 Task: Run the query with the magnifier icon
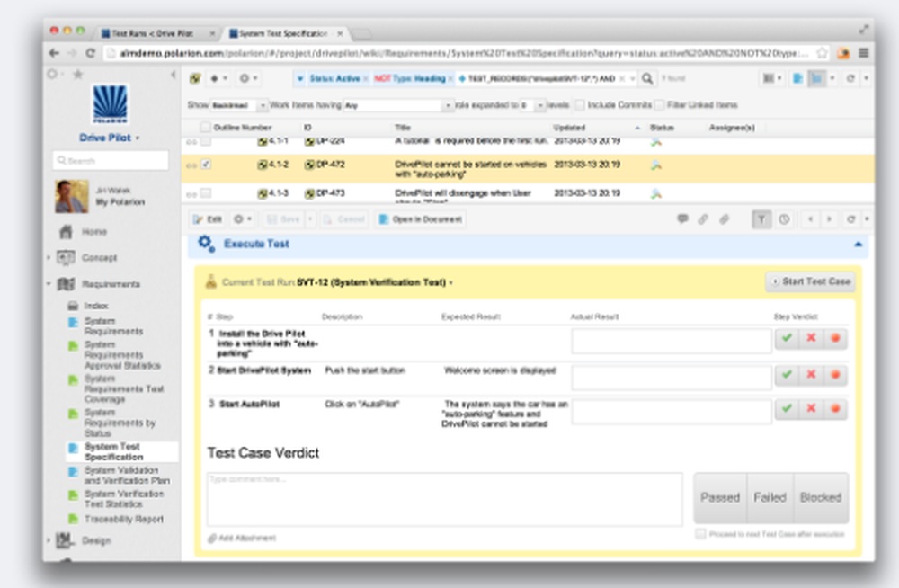(x=647, y=78)
